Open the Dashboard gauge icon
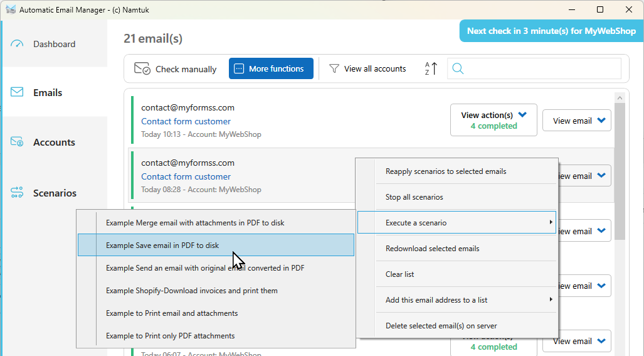This screenshot has width=644, height=356. pyautogui.click(x=17, y=43)
